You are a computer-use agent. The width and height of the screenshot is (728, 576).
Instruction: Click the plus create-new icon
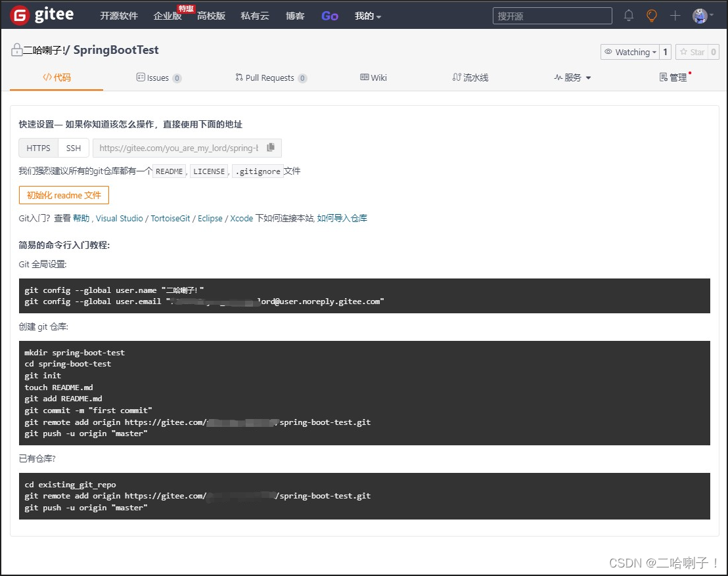(675, 16)
